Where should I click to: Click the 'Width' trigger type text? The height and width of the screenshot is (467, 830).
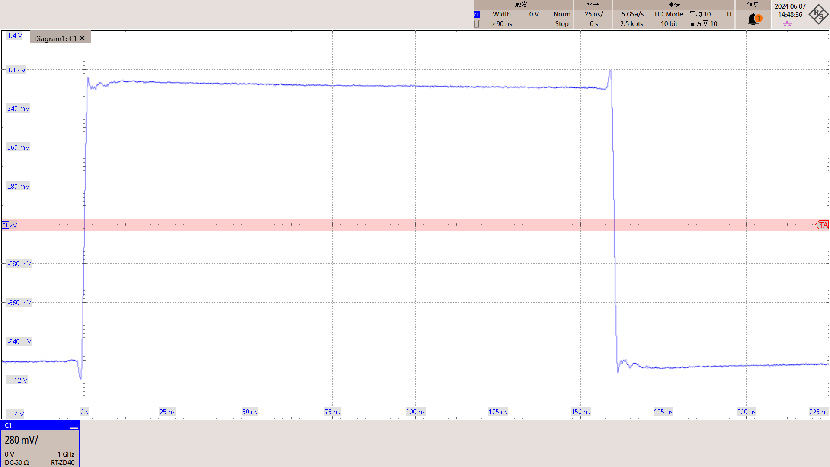point(501,14)
